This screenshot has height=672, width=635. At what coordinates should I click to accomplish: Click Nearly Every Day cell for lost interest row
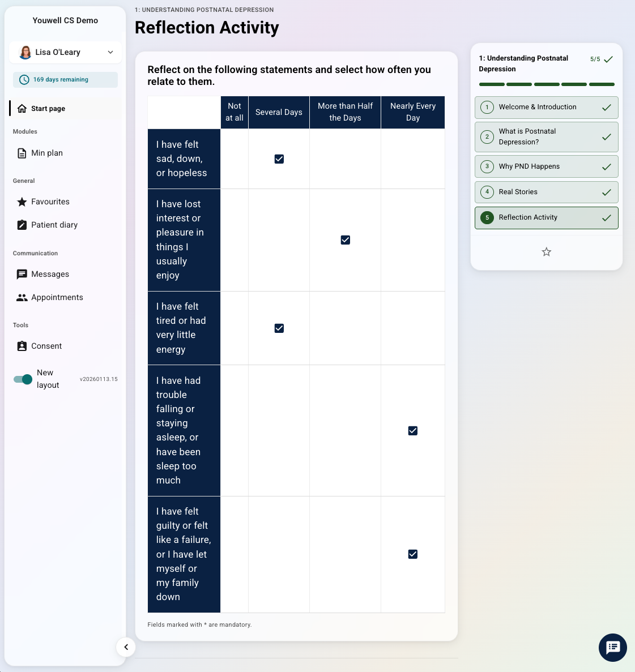click(413, 240)
